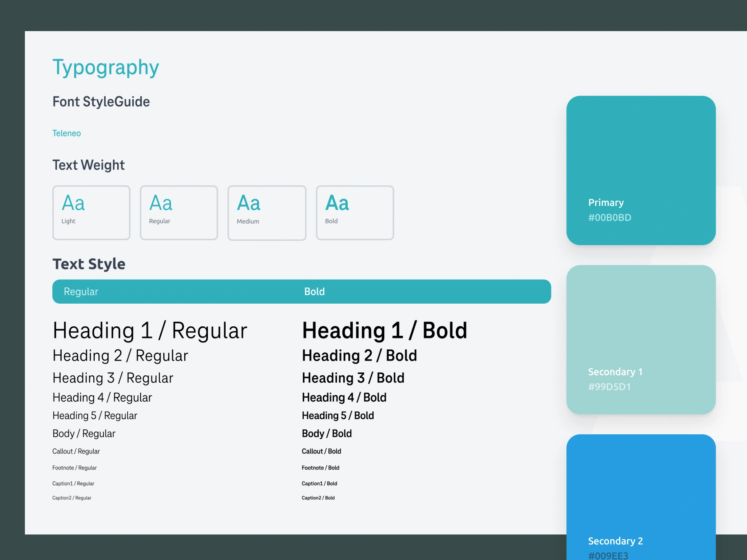Switch to the Bold text style tab
The width and height of the screenshot is (747, 560).
click(314, 291)
